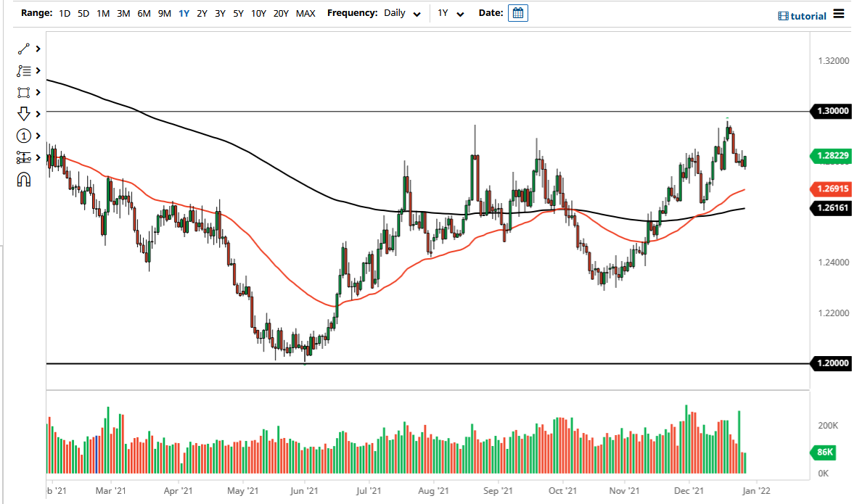Expand the trend line tool options chevron

38,49
